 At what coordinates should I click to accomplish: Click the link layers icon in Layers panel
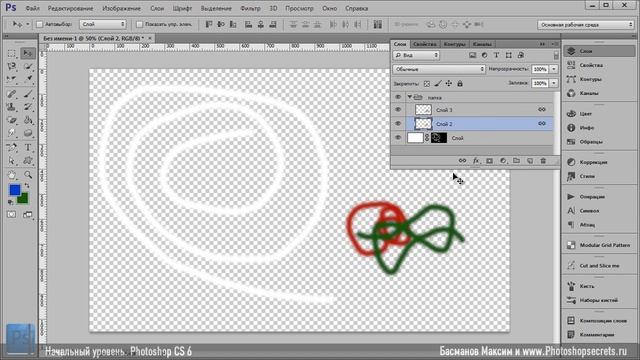462,161
